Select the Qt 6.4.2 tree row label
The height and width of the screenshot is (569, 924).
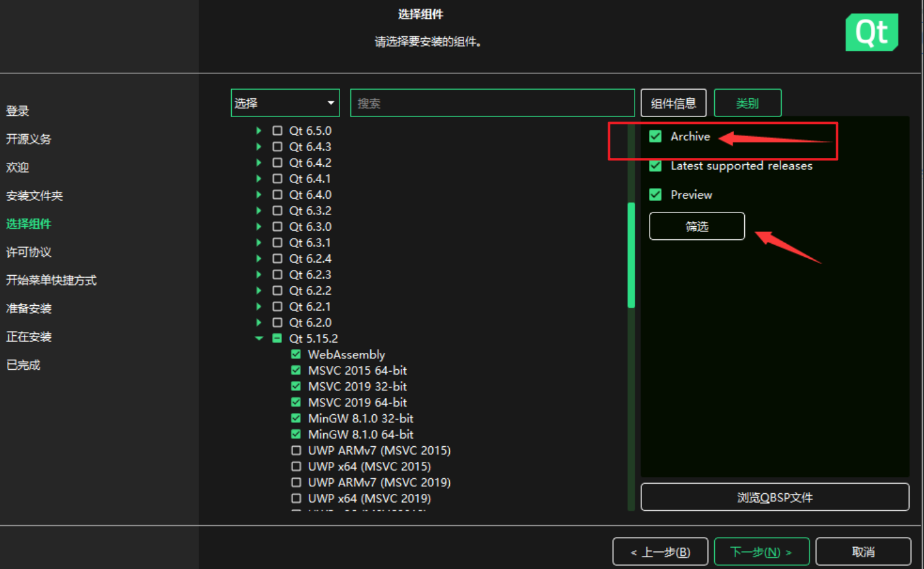[x=310, y=163]
